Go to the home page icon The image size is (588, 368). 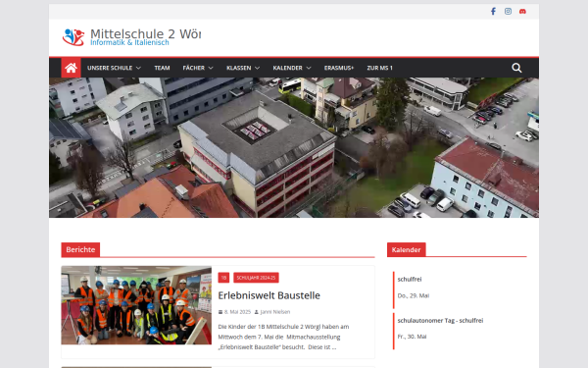pyautogui.click(x=71, y=68)
